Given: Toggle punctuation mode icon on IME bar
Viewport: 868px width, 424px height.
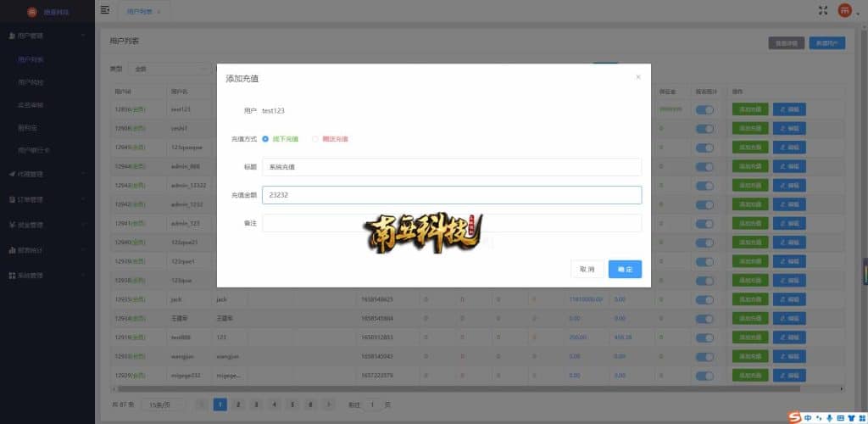Looking at the screenshot, I should coord(820,417).
